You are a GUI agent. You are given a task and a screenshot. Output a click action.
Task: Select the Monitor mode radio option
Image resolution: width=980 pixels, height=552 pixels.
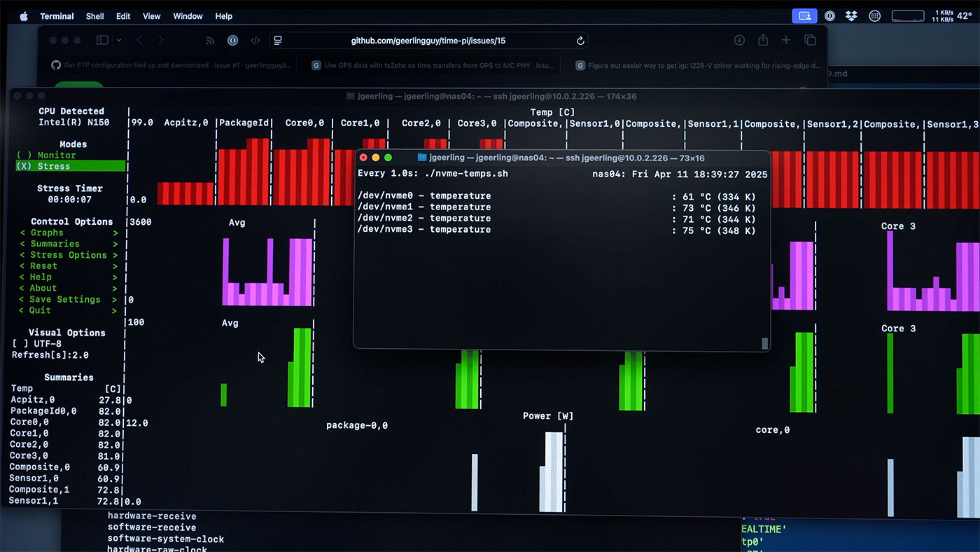[x=46, y=155]
